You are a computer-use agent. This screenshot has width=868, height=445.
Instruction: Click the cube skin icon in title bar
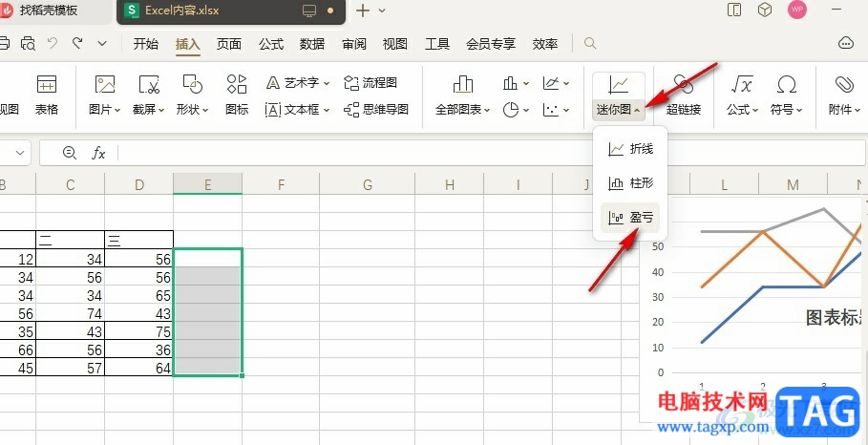(x=765, y=10)
